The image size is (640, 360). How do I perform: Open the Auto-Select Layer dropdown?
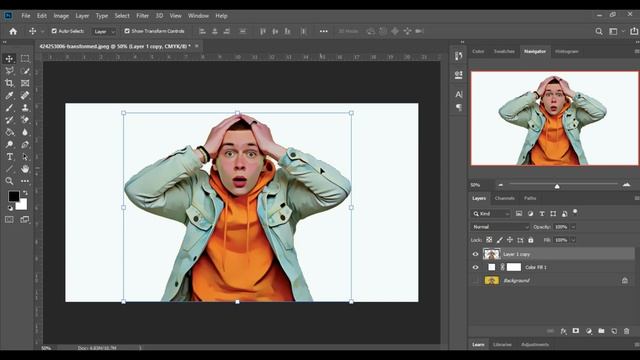pyautogui.click(x=104, y=31)
